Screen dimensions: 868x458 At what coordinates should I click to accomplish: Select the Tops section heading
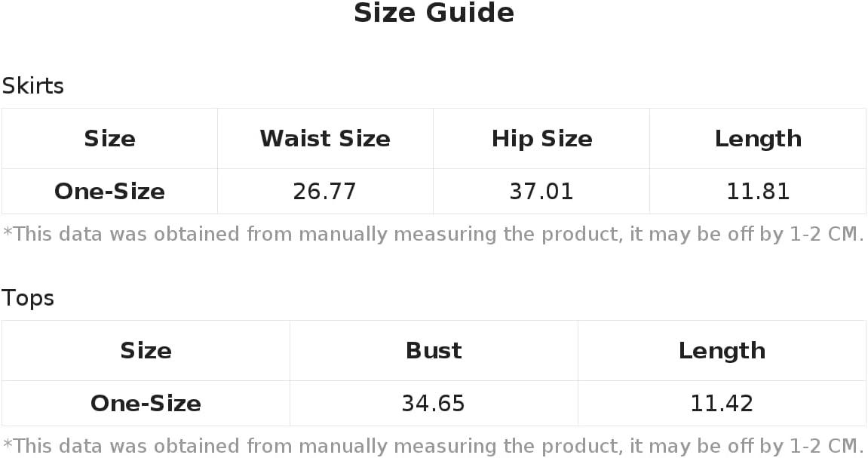click(28, 298)
